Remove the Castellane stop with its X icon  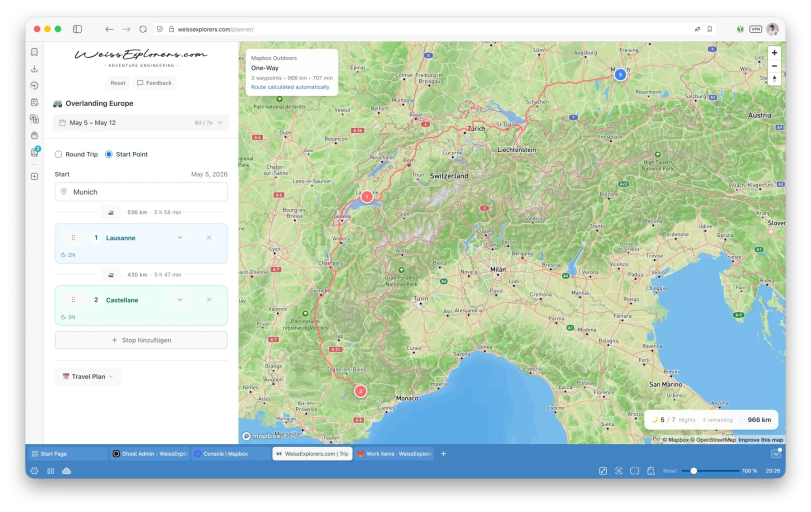click(x=209, y=299)
